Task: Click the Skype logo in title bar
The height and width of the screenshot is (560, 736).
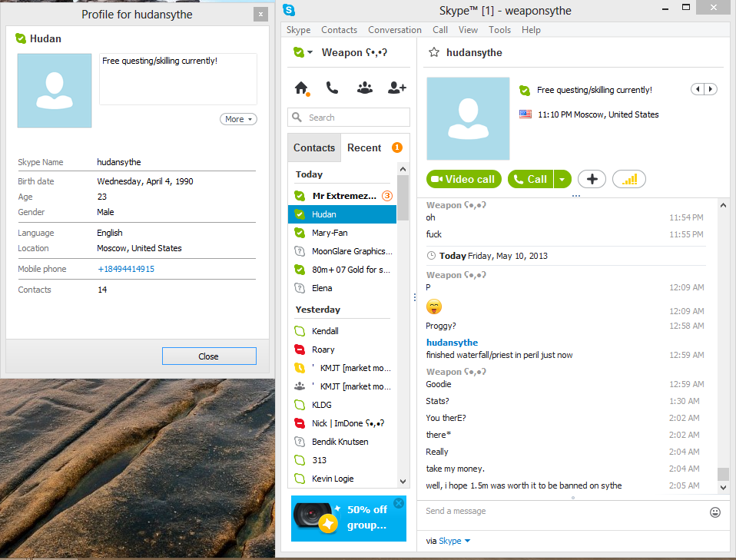Action: pyautogui.click(x=289, y=9)
